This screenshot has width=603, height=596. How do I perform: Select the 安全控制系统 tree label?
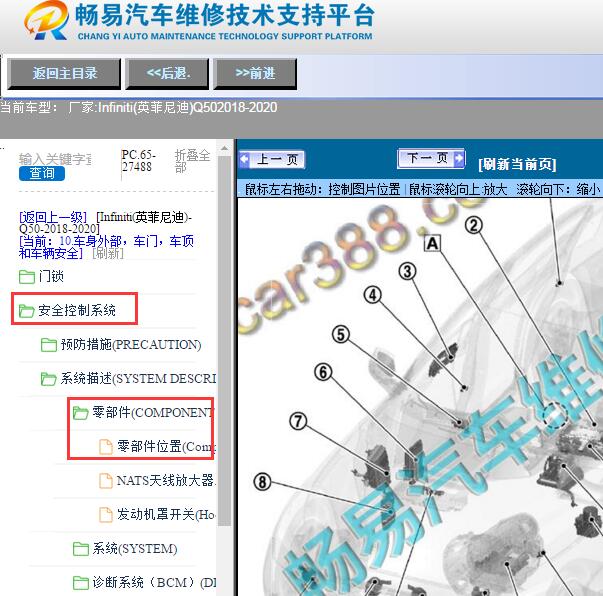click(77, 310)
